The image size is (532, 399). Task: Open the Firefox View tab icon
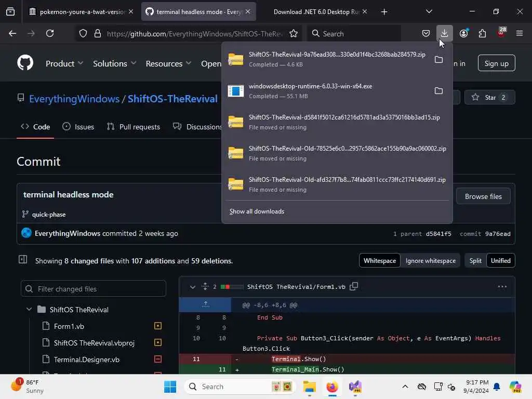10,11
